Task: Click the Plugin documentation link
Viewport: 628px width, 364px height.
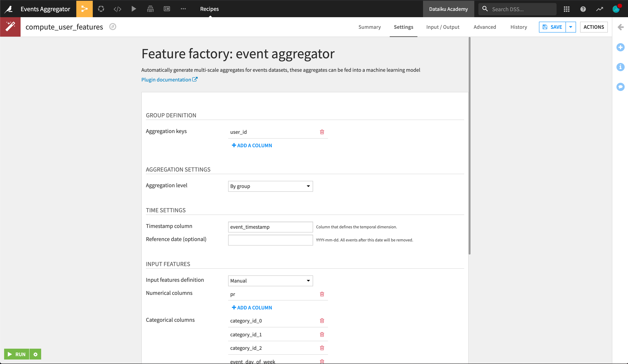Action: (x=169, y=79)
